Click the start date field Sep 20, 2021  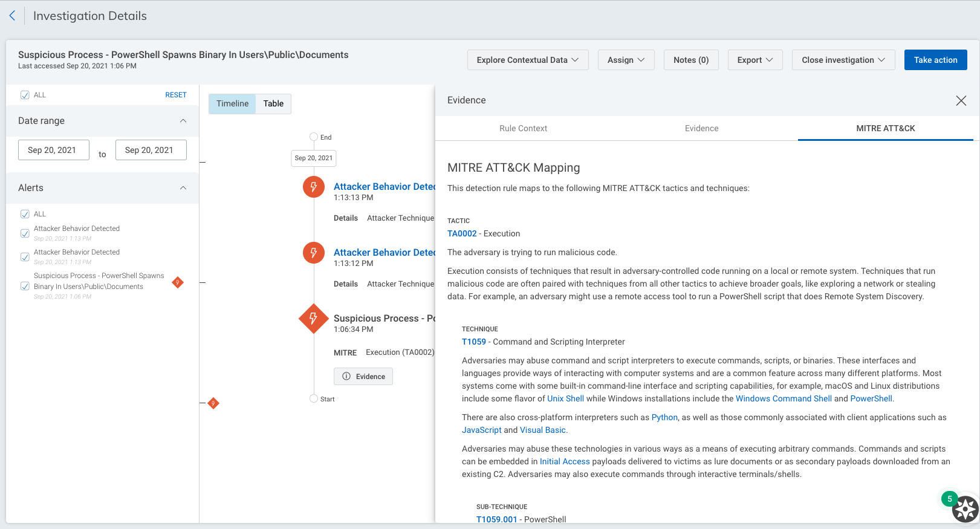pyautogui.click(x=53, y=150)
